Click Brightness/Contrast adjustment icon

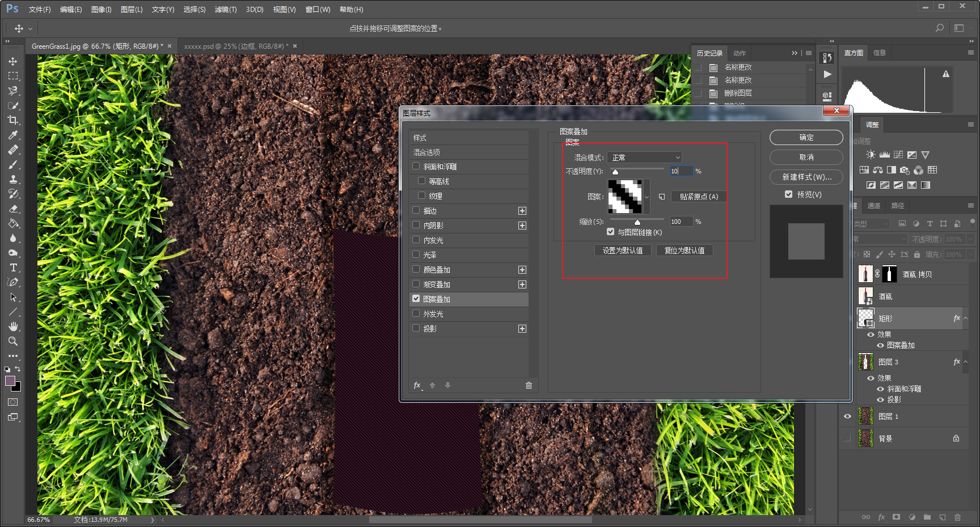pos(871,155)
